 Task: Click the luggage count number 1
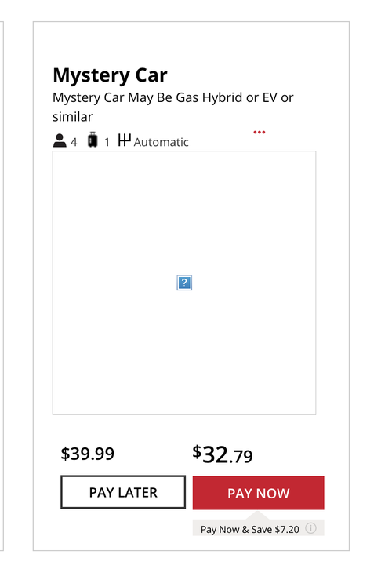(x=107, y=142)
